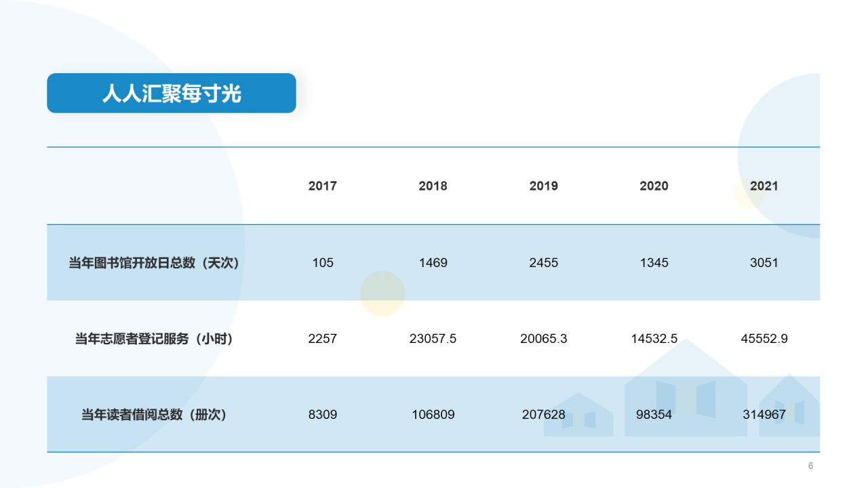Screen dimensions: 868x488
Task: Select the cell value 20065.3
Action: pos(544,339)
